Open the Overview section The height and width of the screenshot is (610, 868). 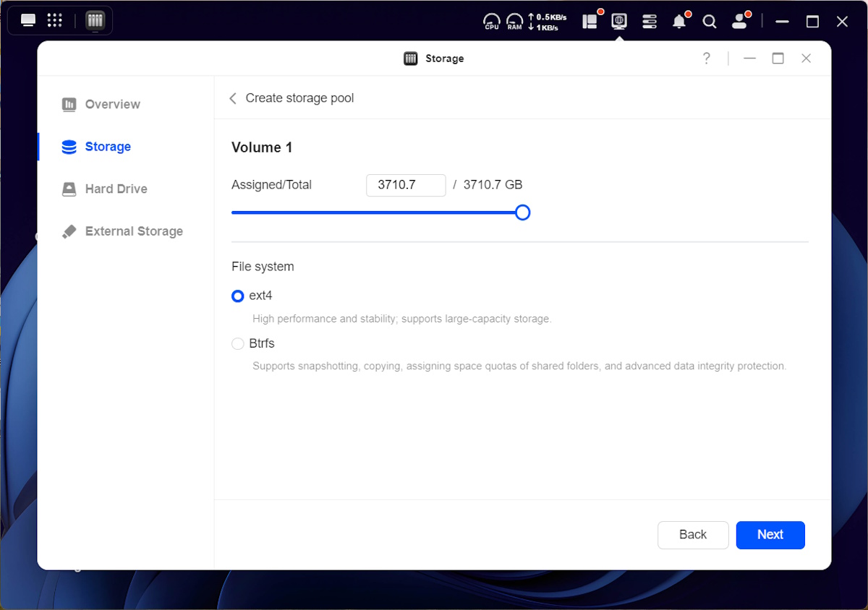(x=112, y=104)
